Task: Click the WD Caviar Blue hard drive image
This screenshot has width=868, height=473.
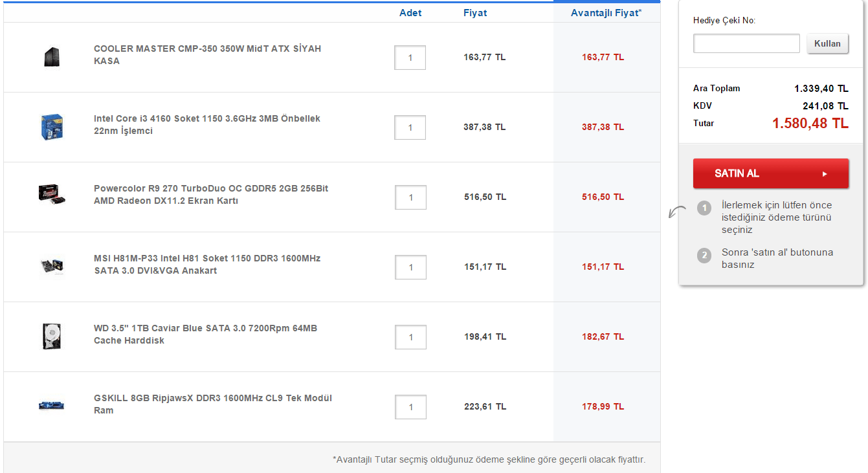Action: 52,336
